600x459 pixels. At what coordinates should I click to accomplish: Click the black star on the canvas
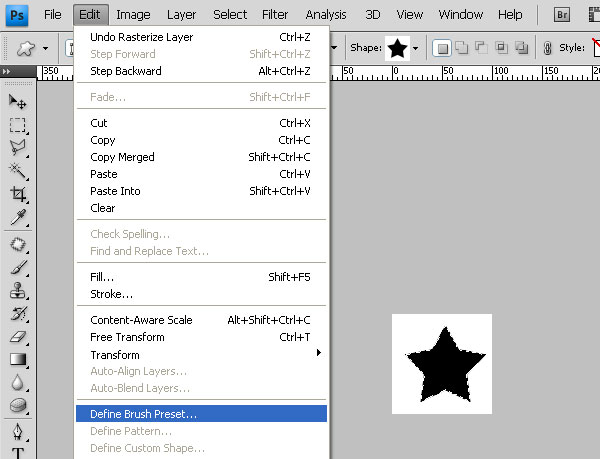[445, 367]
